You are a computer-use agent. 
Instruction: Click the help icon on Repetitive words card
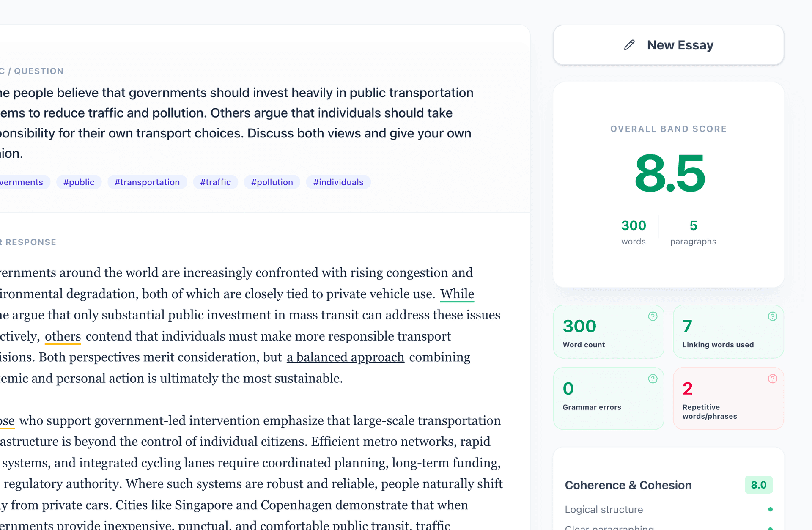coord(772,379)
